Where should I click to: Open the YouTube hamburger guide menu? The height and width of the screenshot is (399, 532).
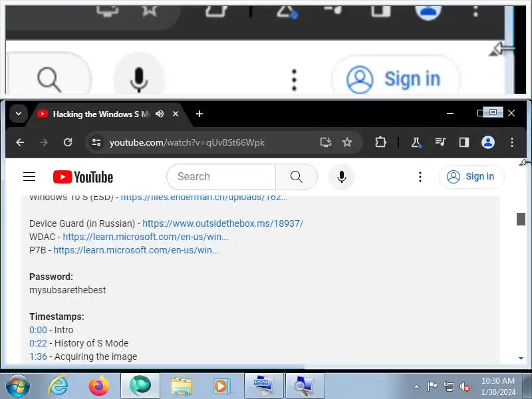coord(29,177)
